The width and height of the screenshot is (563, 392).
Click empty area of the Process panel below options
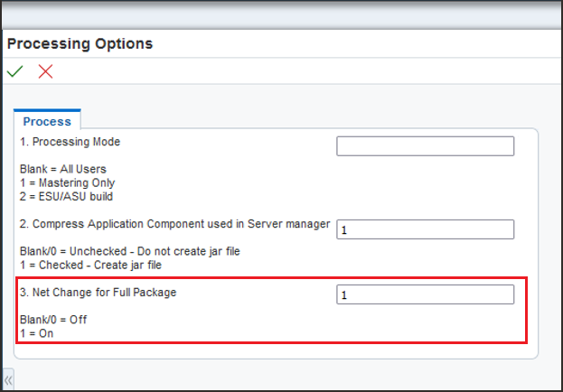(276, 351)
